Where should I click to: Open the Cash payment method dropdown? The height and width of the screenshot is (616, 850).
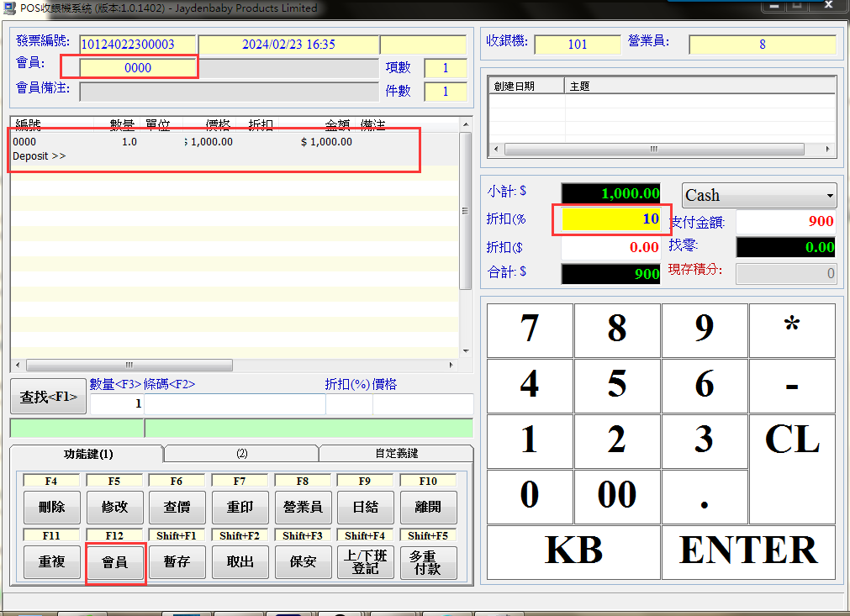(759, 195)
